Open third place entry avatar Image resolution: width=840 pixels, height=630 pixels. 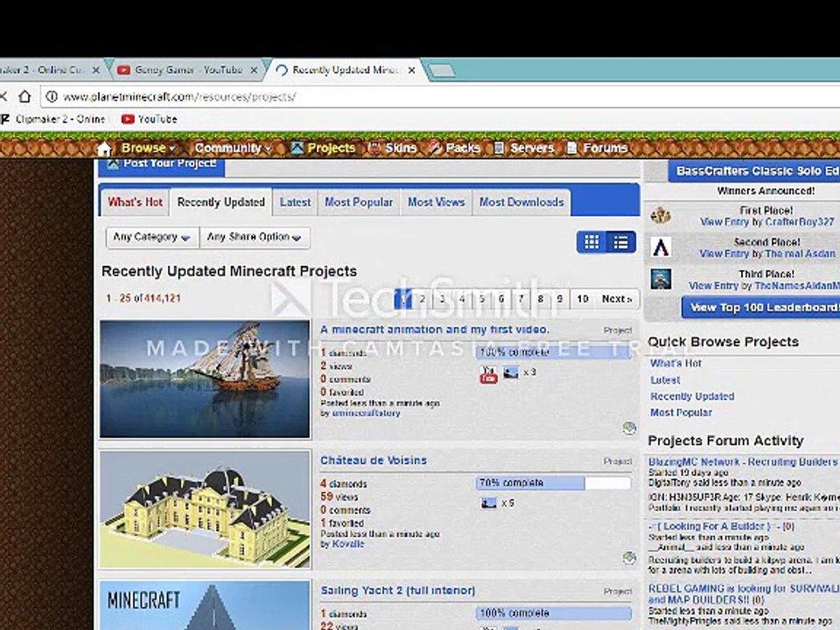661,279
